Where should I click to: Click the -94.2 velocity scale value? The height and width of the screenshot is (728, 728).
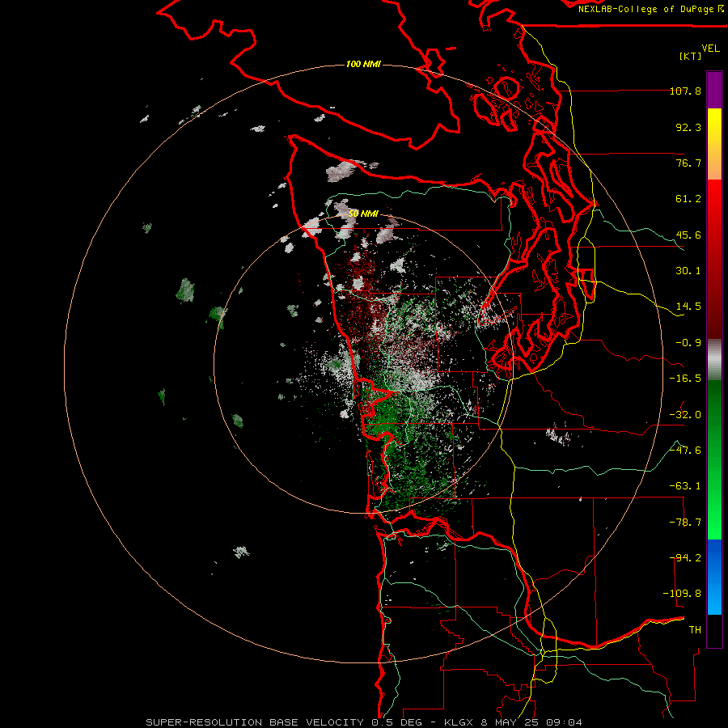[685, 558]
